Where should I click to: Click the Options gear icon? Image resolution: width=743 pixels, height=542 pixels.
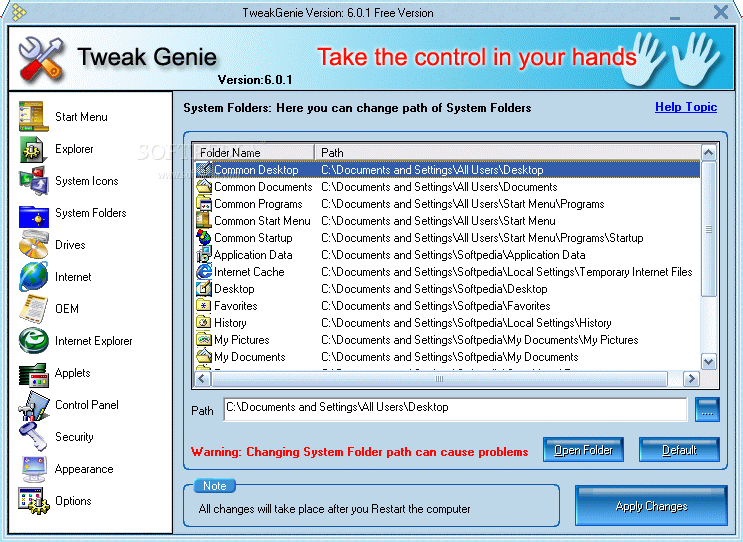[34, 501]
